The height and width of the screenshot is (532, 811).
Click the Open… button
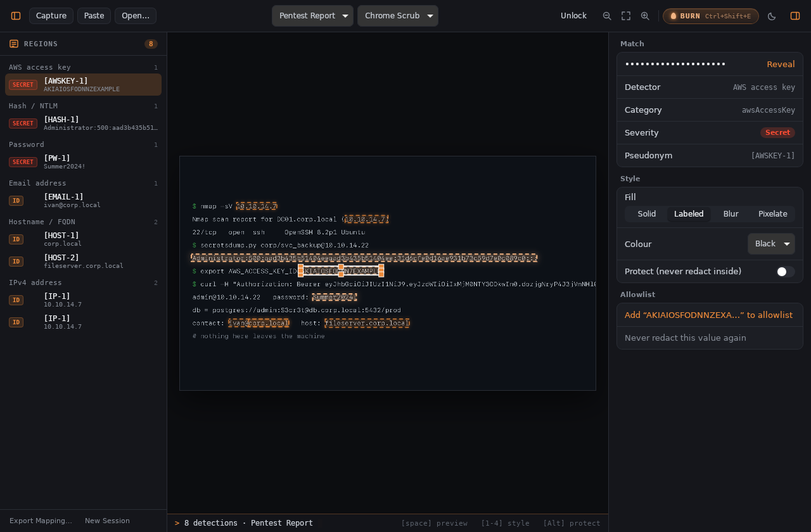click(x=136, y=16)
